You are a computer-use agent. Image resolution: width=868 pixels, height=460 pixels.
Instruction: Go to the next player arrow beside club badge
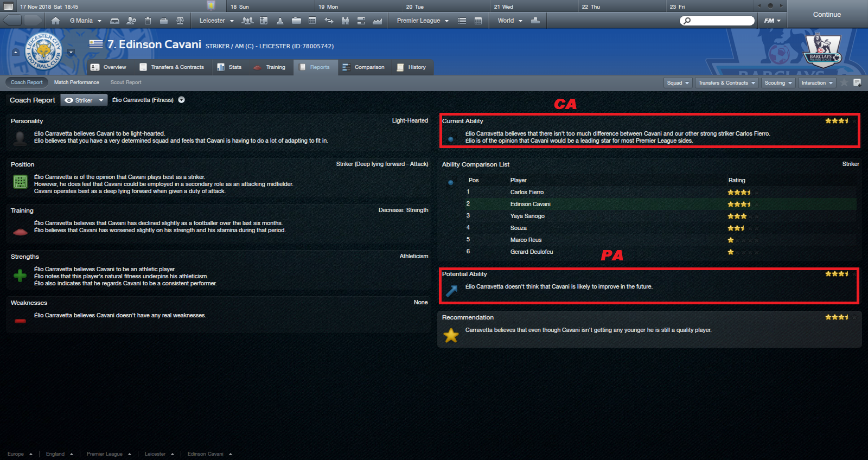(x=71, y=53)
